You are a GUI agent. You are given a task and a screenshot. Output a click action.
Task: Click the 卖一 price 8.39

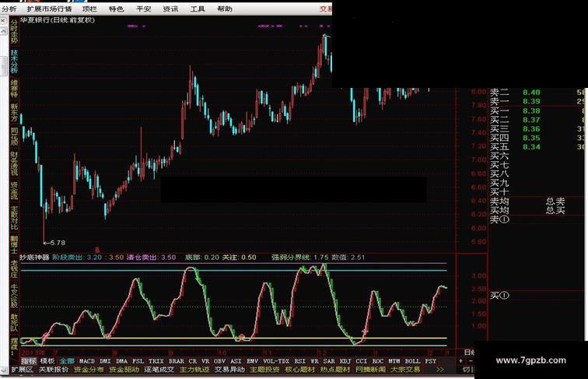(x=531, y=101)
